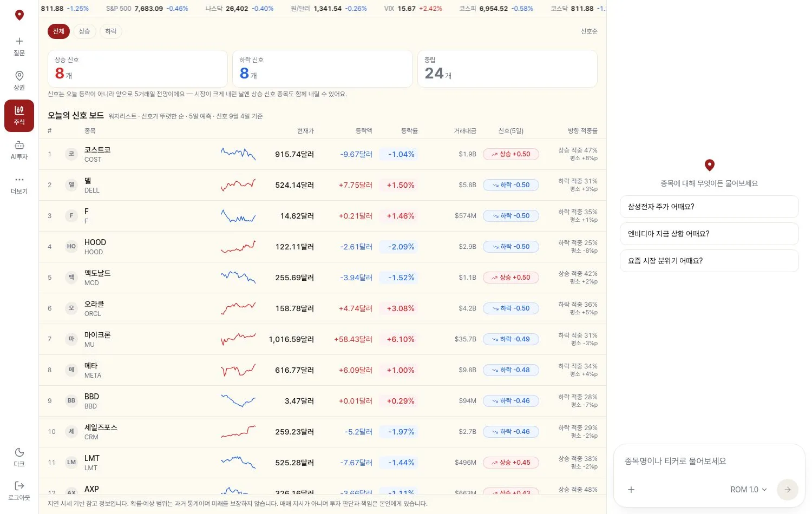Click the F stock avatar icon
Image resolution: width=812 pixels, height=514 pixels.
(71, 216)
